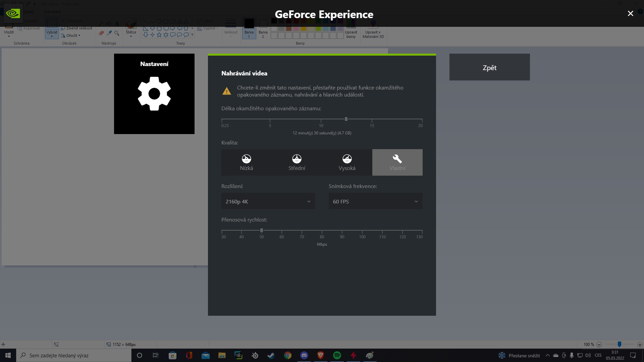This screenshot has width=644, height=362.
Task: Select Nízká quality preset
Action: (247, 162)
